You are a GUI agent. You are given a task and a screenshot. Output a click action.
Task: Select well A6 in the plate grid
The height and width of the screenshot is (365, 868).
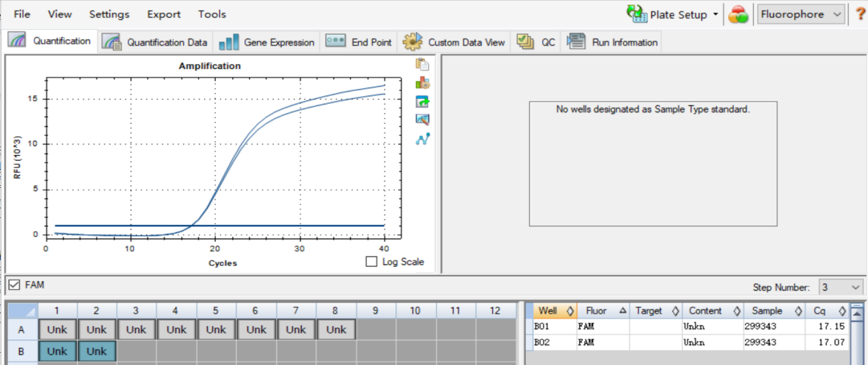256,329
